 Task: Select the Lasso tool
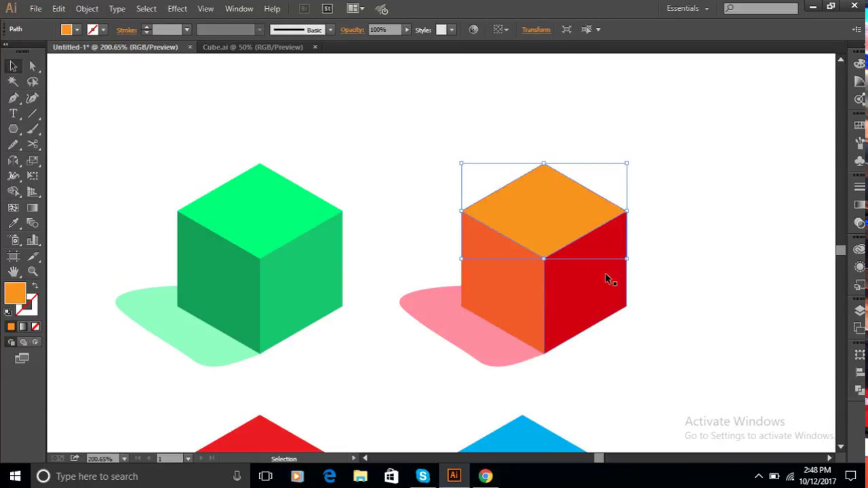(33, 81)
